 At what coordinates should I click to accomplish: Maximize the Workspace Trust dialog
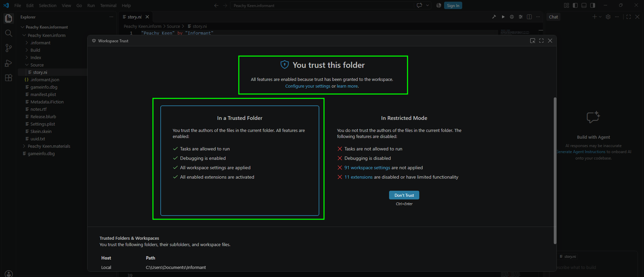point(541,41)
